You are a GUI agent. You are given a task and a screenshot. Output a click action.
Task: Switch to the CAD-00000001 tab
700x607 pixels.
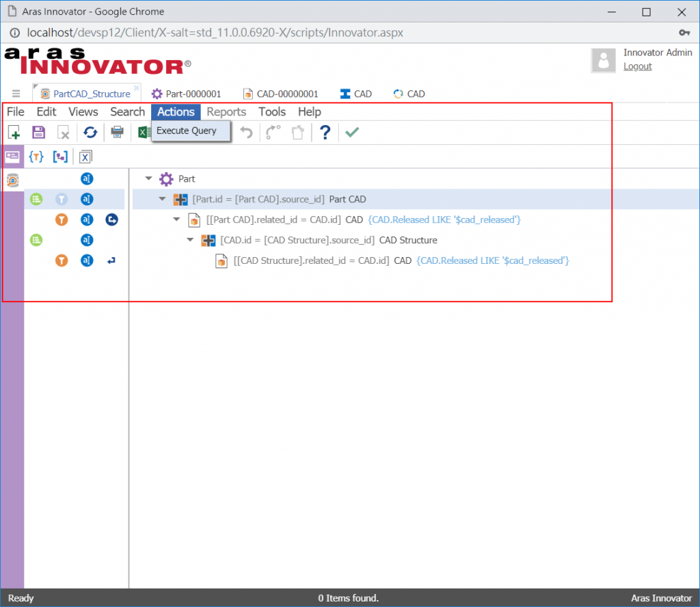coord(280,94)
